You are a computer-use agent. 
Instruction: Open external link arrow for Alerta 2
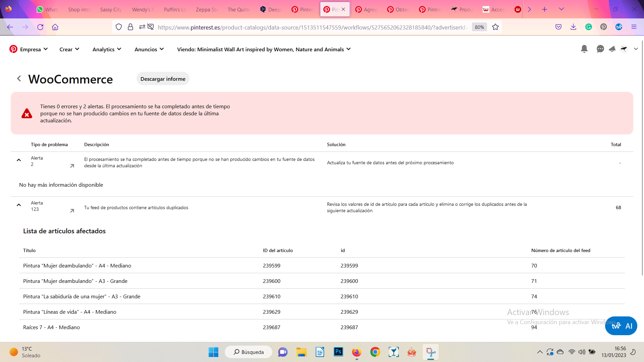pyautogui.click(x=72, y=166)
